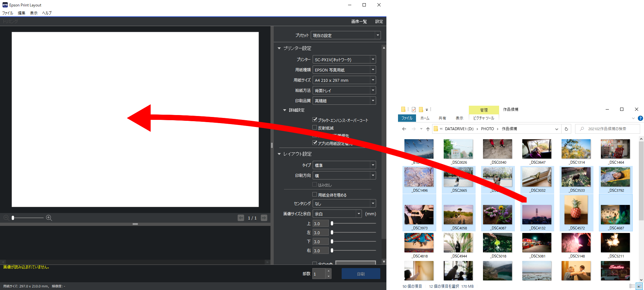Enable 用紙全体を埋める checkbox
The height and width of the screenshot is (290, 644).
pyautogui.click(x=315, y=194)
